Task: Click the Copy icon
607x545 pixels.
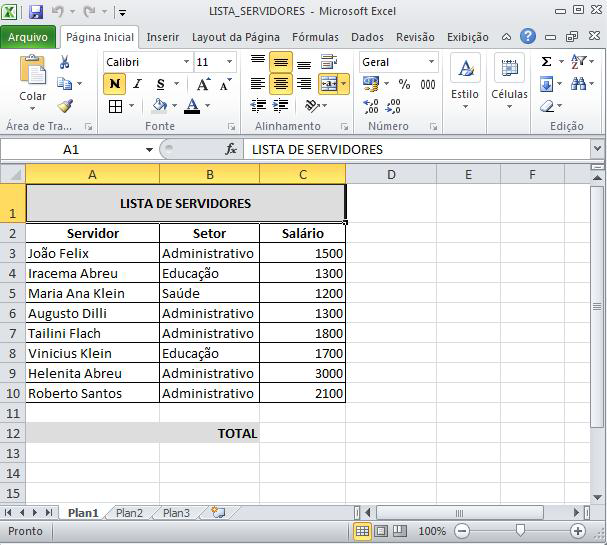Action: click(64, 84)
